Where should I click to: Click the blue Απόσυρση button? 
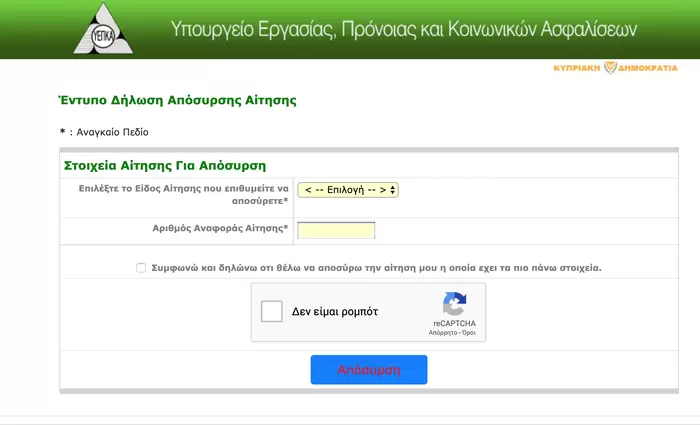coord(369,370)
